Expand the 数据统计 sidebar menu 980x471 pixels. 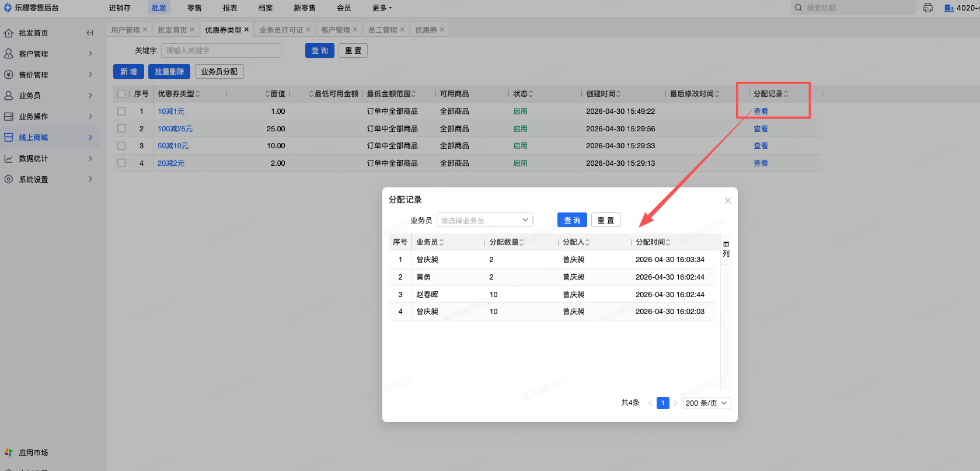(90, 158)
